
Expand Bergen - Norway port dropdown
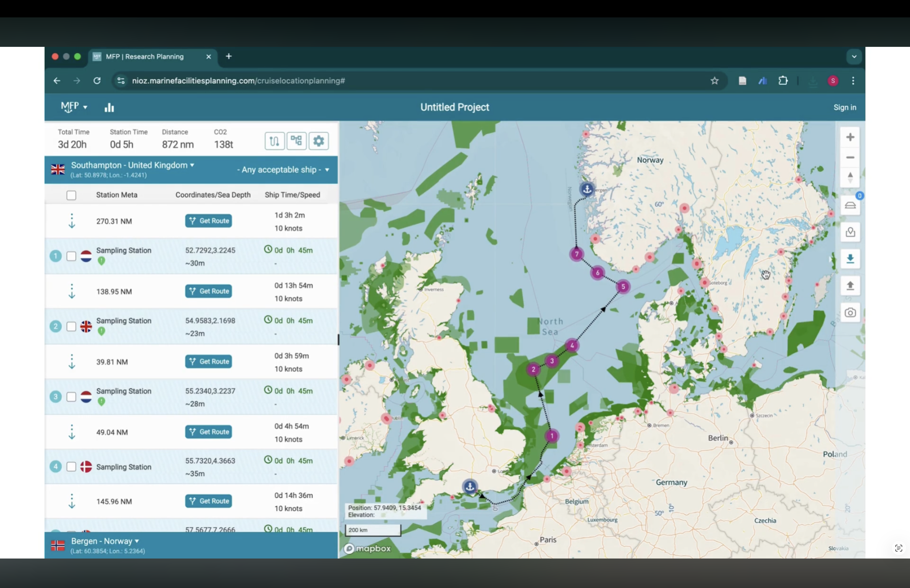[x=105, y=541]
